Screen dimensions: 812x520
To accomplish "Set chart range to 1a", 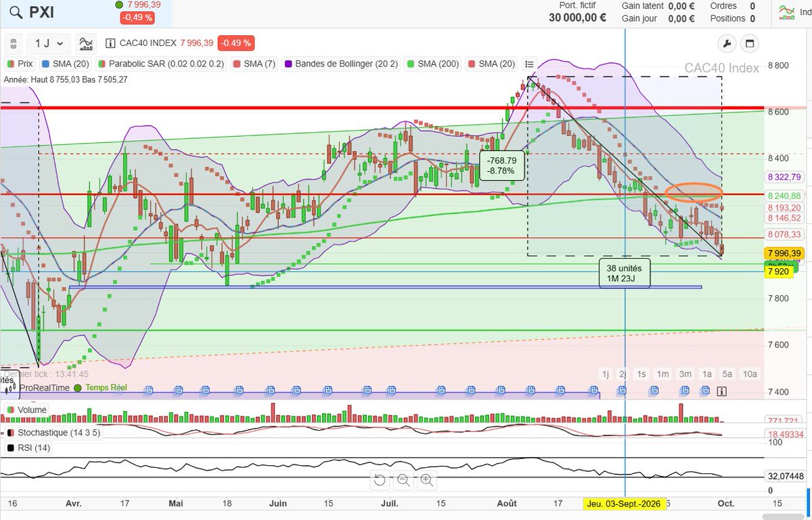I will click(707, 374).
